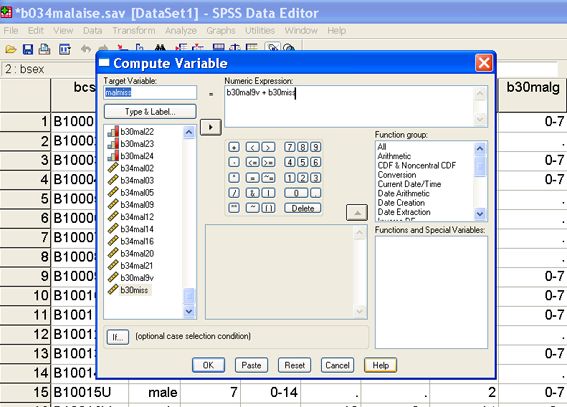Viewport: 567px width, 407px height.
Task: Click the plus operator keypad button
Action: click(x=234, y=147)
